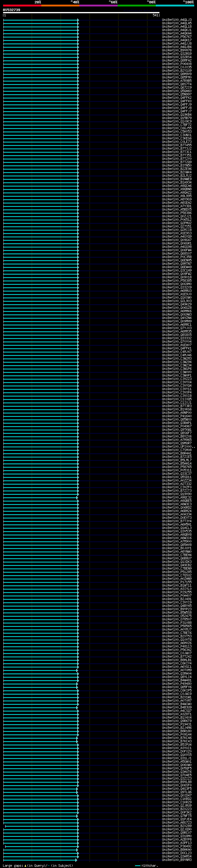Select label UniRef100_Q19V90
This screenshot has width=197, height=868.
(x=177, y=494)
